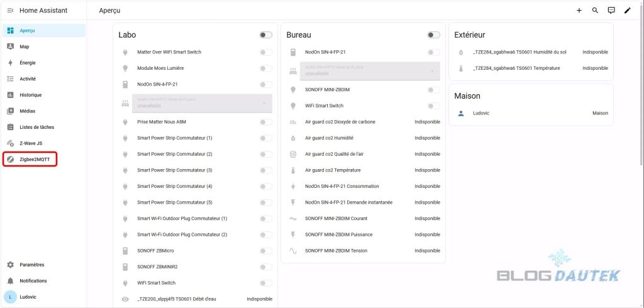Open Listes de tâches in sidebar

click(x=44, y=128)
